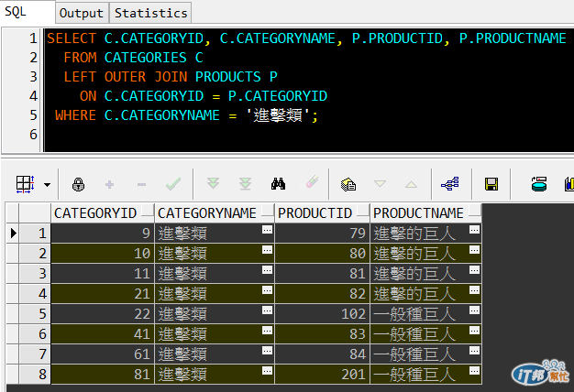The image size is (574, 392).
Task: Click the save floppy disk icon
Action: [491, 184]
